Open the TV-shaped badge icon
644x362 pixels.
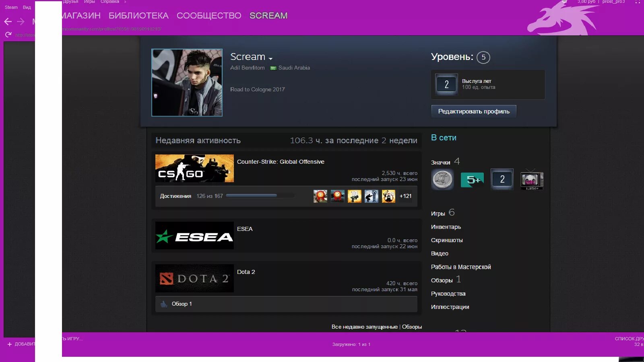pyautogui.click(x=532, y=180)
